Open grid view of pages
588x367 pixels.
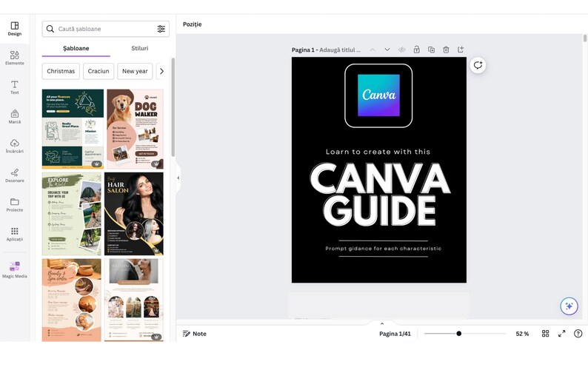[546, 333]
